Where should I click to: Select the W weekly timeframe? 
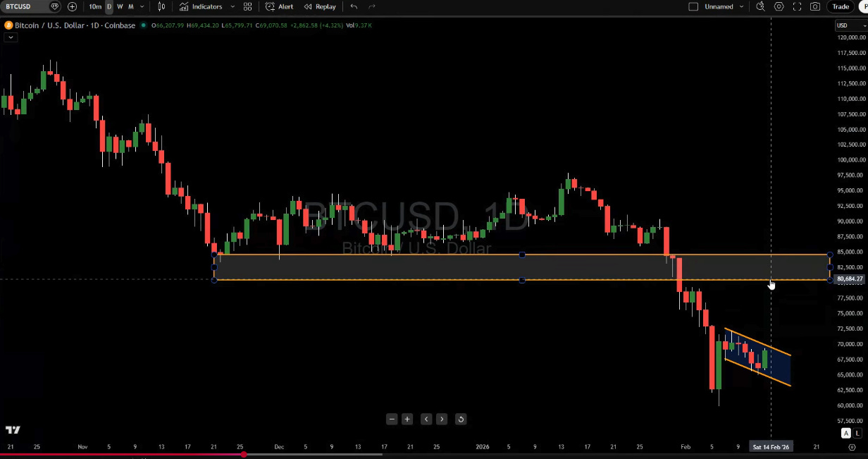point(120,6)
